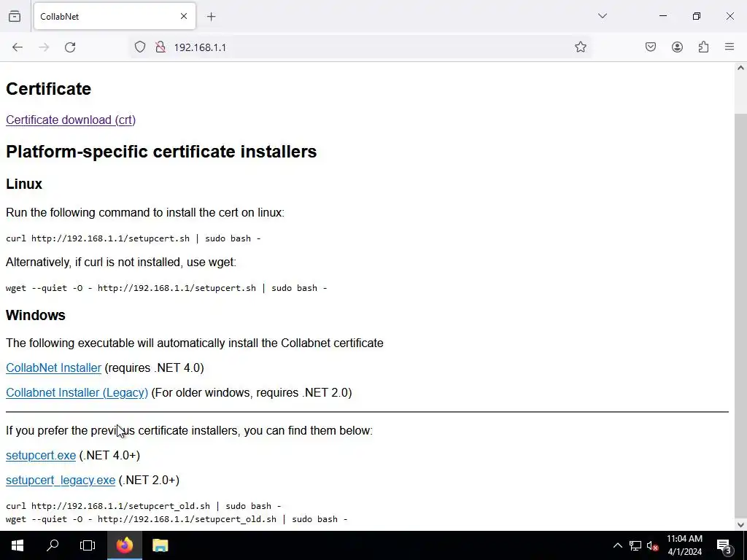Download setupcert.exe link
747x560 pixels.
[41, 455]
